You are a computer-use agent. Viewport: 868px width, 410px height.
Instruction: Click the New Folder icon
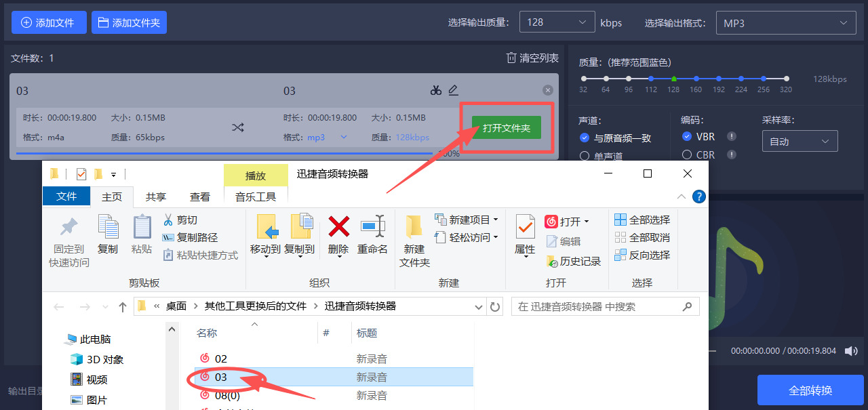click(x=414, y=228)
